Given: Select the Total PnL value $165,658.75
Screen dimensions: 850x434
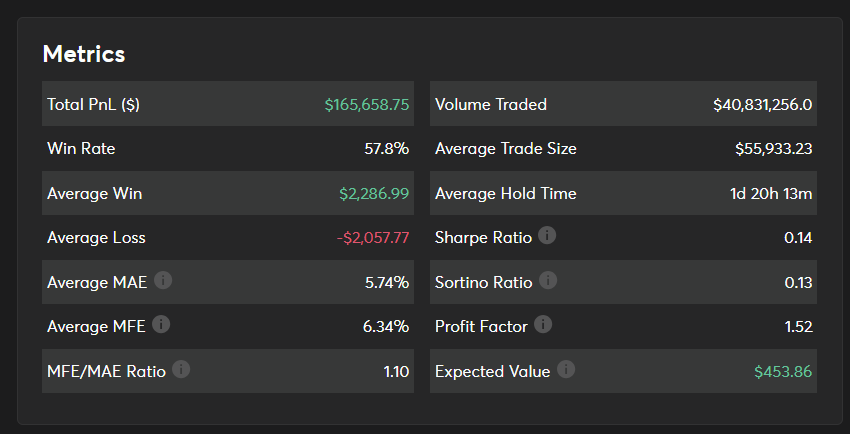Looking at the screenshot, I should click(366, 104).
